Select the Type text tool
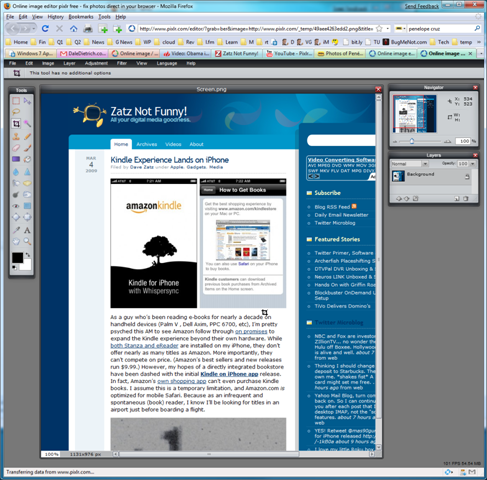This screenshot has height=480, width=487. 27,230
